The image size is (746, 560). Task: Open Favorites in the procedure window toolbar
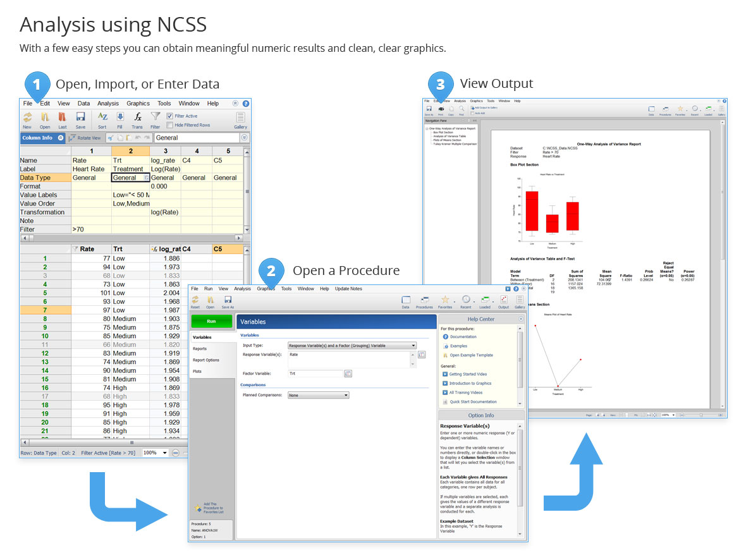click(x=445, y=300)
